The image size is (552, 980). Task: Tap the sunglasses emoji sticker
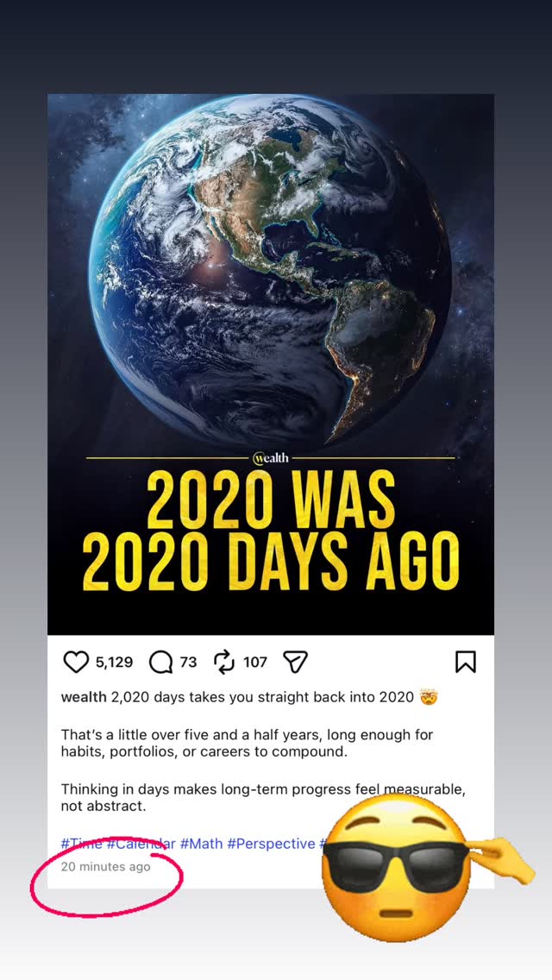[398, 867]
